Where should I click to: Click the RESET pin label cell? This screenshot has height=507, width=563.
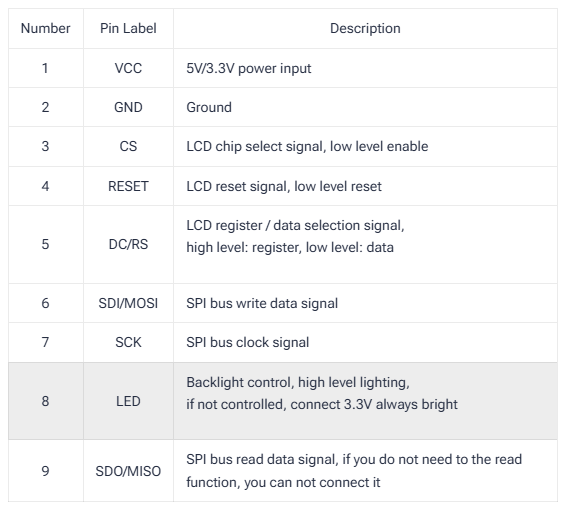[x=128, y=186]
